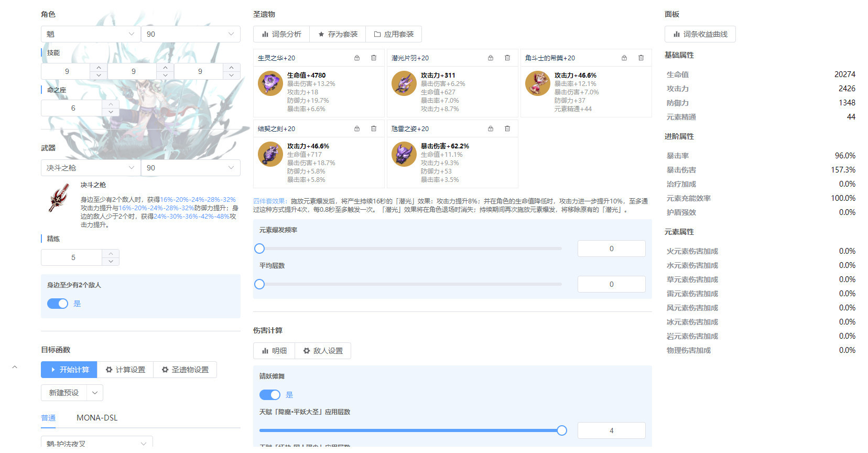Viewport: 868px width, 453px height.
Task: Click the 攻击力 value 2426
Action: click(x=847, y=89)
